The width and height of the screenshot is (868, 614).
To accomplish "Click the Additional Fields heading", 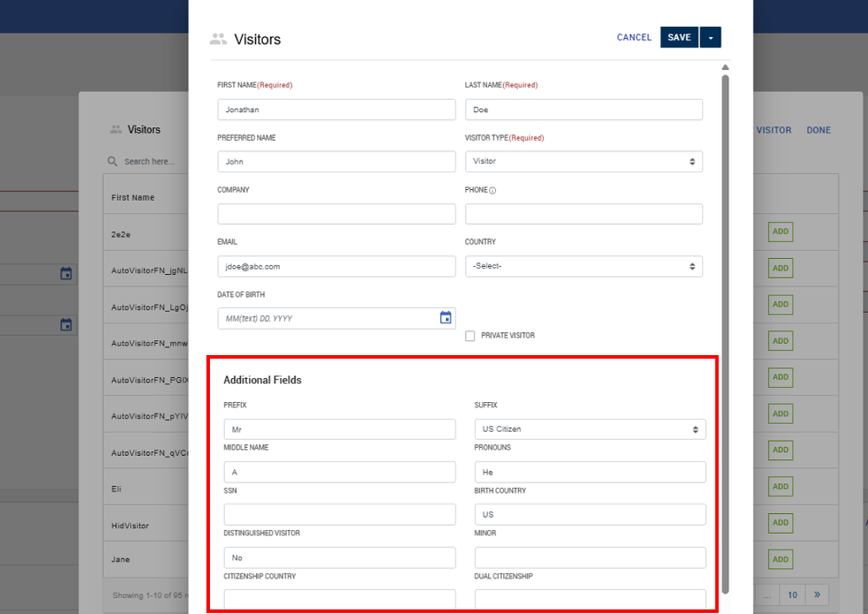I will point(262,380).
